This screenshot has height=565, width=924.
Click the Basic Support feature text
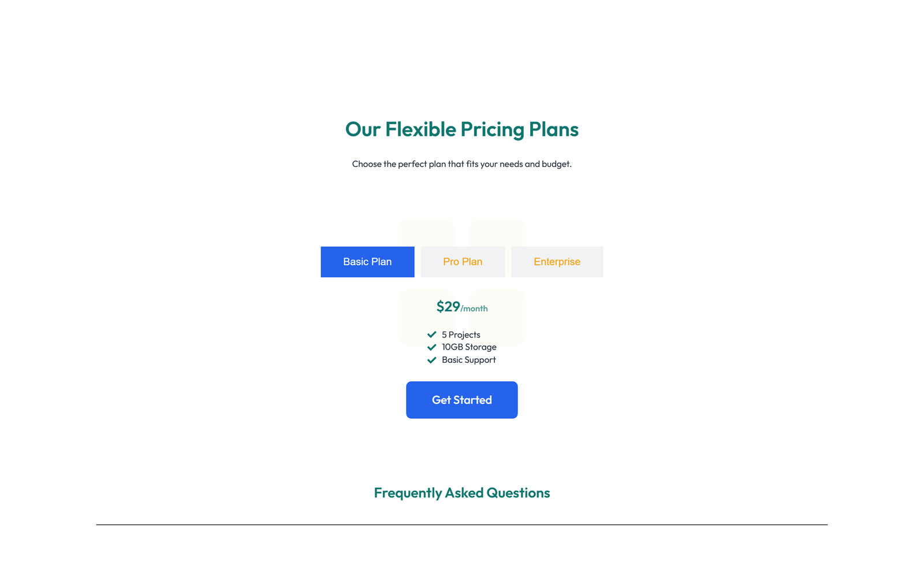tap(468, 359)
